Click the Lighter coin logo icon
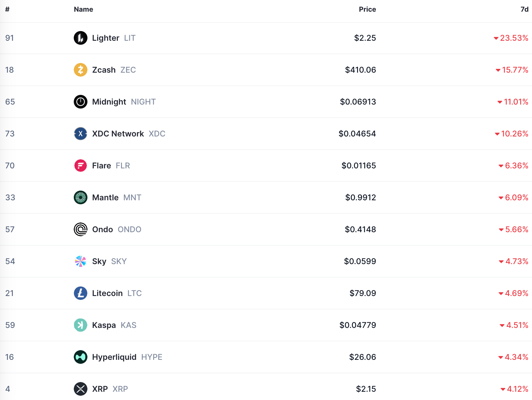 [x=81, y=38]
